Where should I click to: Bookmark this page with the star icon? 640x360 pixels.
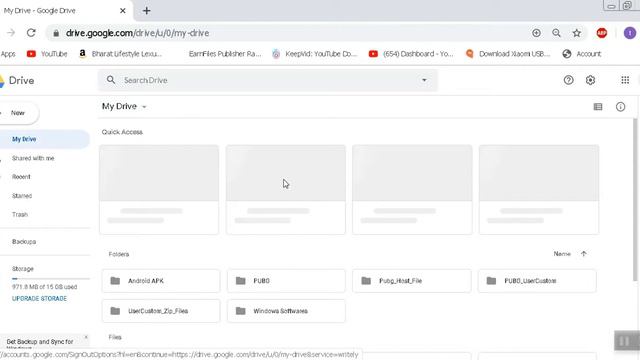[x=576, y=33]
